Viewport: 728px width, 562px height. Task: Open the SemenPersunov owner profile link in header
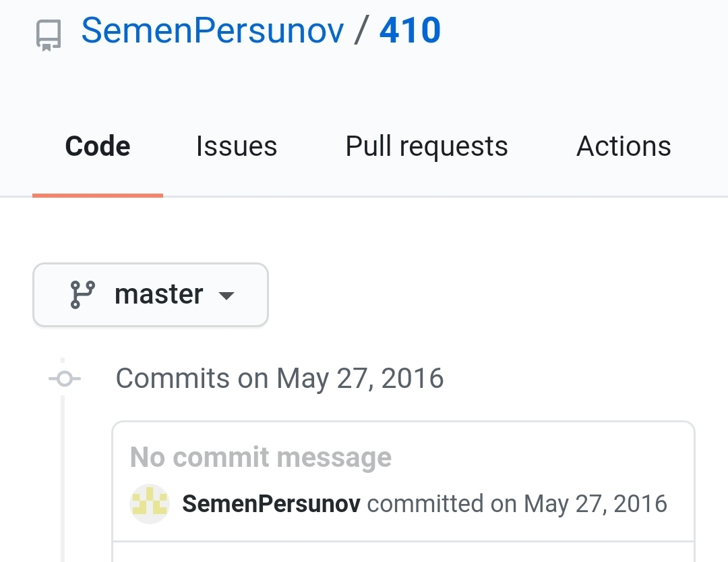[x=212, y=31]
